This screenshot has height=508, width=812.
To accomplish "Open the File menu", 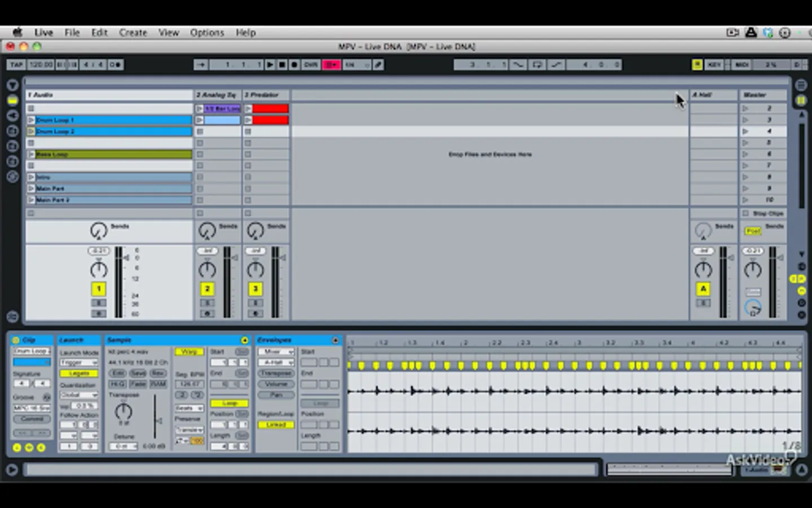I will click(72, 33).
